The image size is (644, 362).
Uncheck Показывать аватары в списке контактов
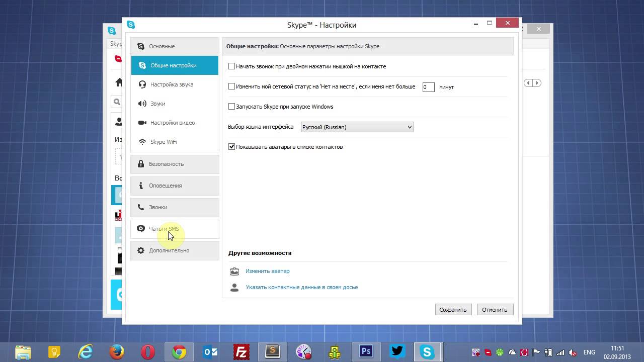pyautogui.click(x=231, y=147)
